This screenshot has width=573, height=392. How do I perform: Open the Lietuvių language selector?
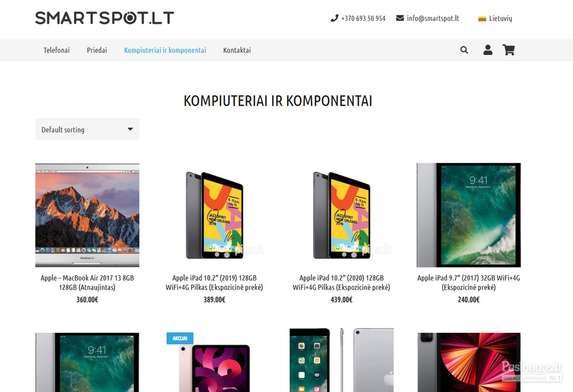point(495,18)
